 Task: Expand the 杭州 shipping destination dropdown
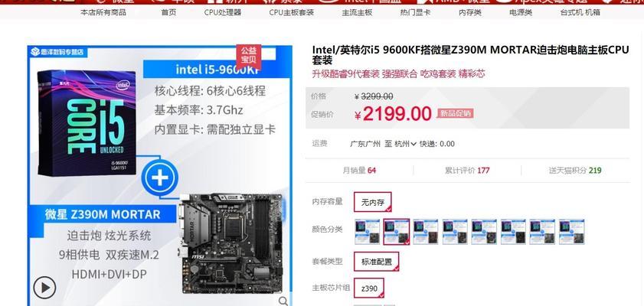tap(405, 144)
